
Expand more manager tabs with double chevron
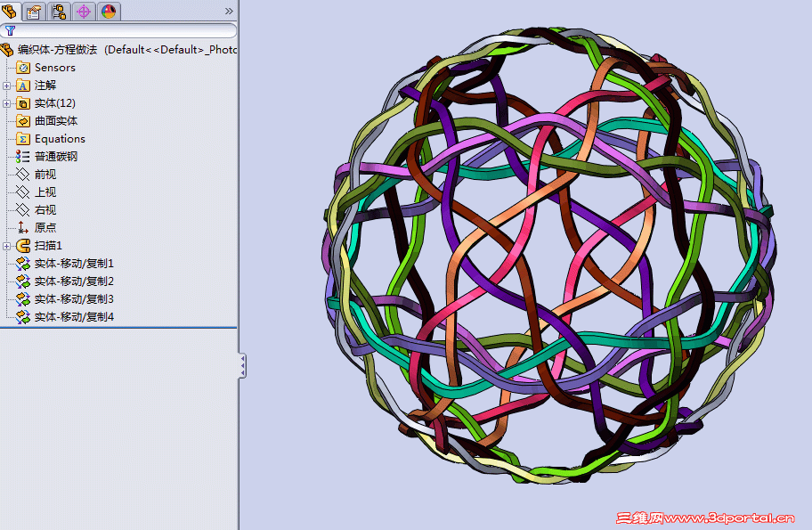point(229,11)
